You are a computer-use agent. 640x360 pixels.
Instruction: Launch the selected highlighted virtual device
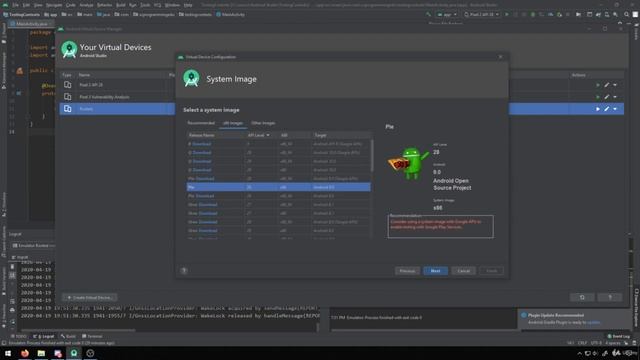(598, 109)
